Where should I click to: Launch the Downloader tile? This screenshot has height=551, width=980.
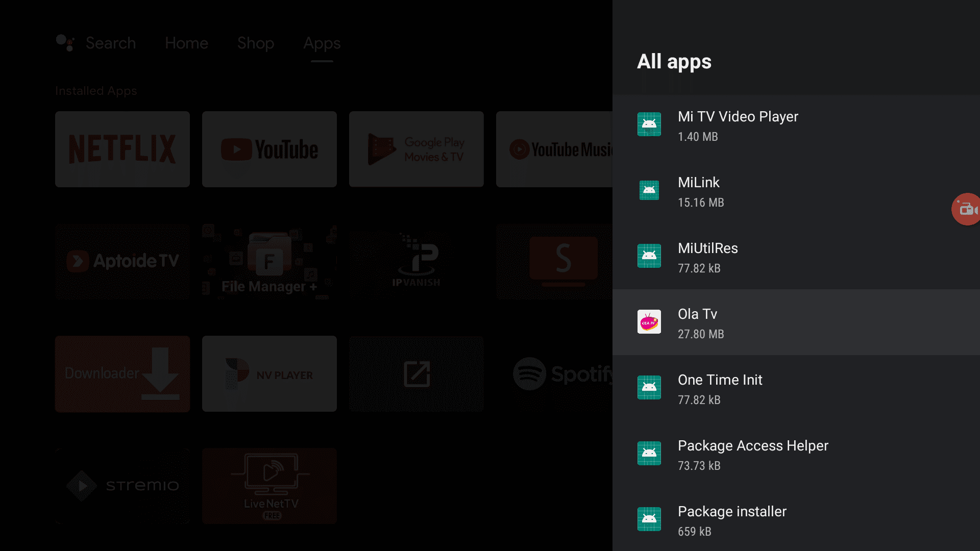pos(122,373)
